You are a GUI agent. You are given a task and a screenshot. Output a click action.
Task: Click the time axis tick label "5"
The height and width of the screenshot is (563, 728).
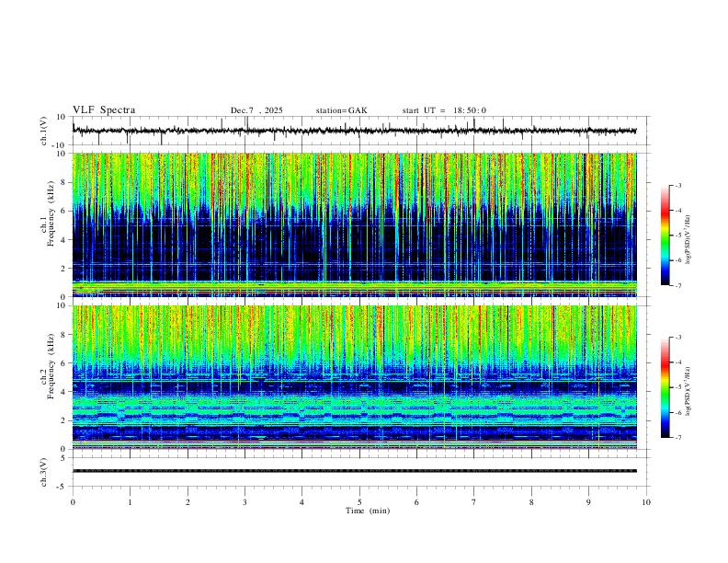click(359, 502)
